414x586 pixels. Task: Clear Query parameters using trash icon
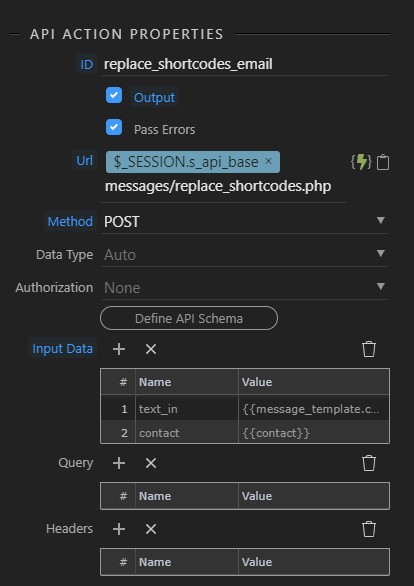(x=369, y=463)
